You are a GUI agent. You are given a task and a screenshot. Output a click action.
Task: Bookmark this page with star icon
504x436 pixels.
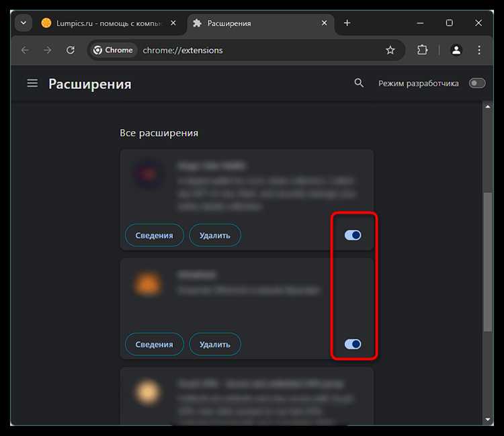pyautogui.click(x=390, y=50)
